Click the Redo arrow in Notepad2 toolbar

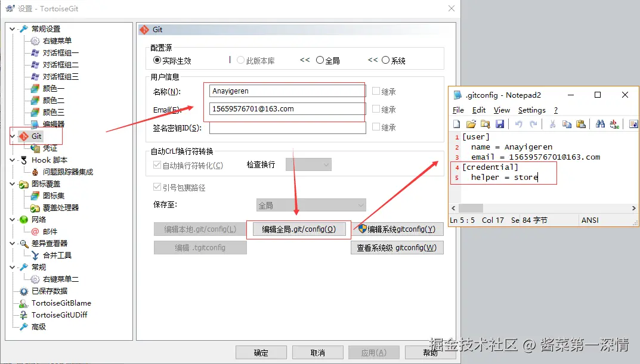coord(533,124)
